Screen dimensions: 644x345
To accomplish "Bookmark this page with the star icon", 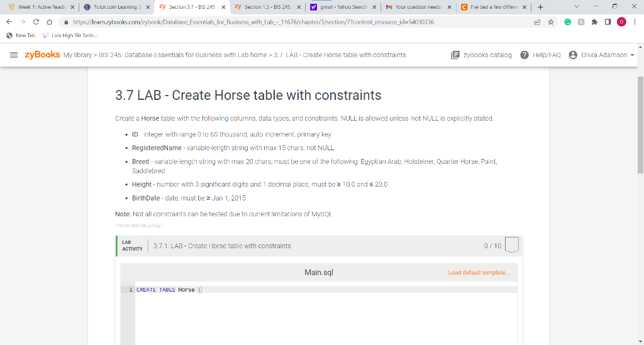I will 551,22.
